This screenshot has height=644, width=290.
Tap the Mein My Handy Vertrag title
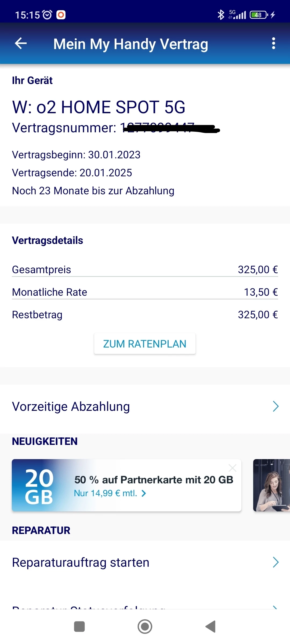click(131, 44)
